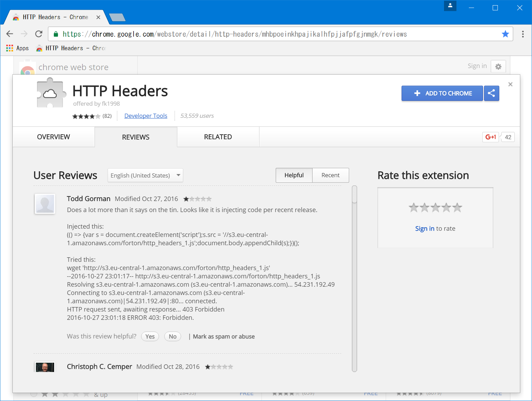Screen dimensions: 532x401
Task: Click Sign in at web store header
Action: point(477,66)
